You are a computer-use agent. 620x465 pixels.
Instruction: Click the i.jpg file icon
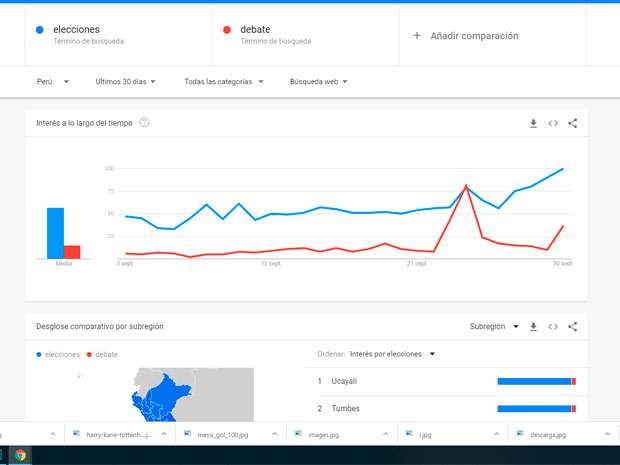(409, 434)
